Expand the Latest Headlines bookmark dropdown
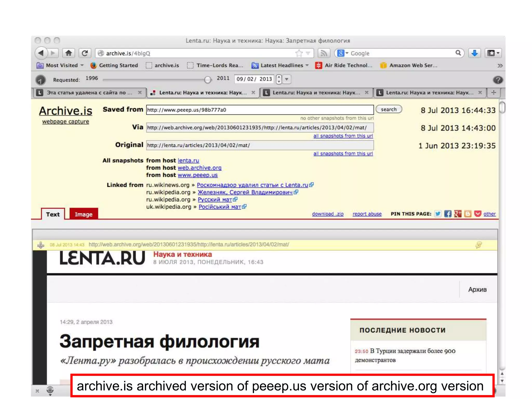 [280, 65]
